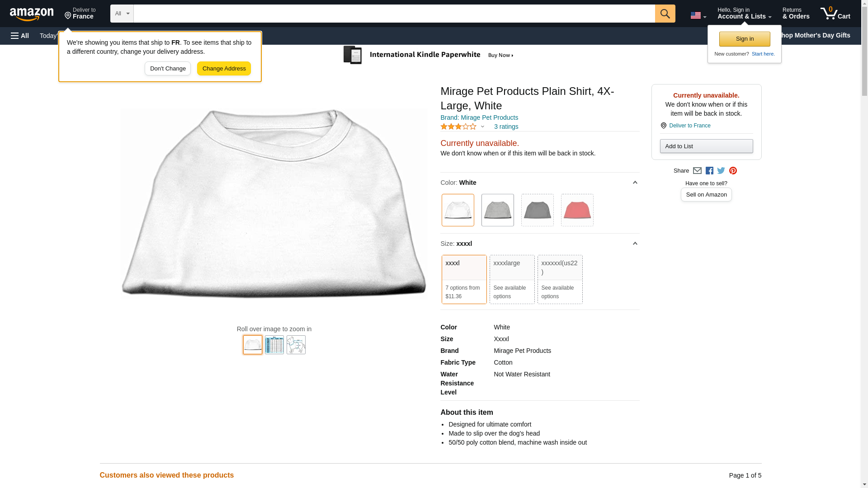868x488 pixels.
Task: Open the Amazon logo home link
Action: pyautogui.click(x=32, y=14)
